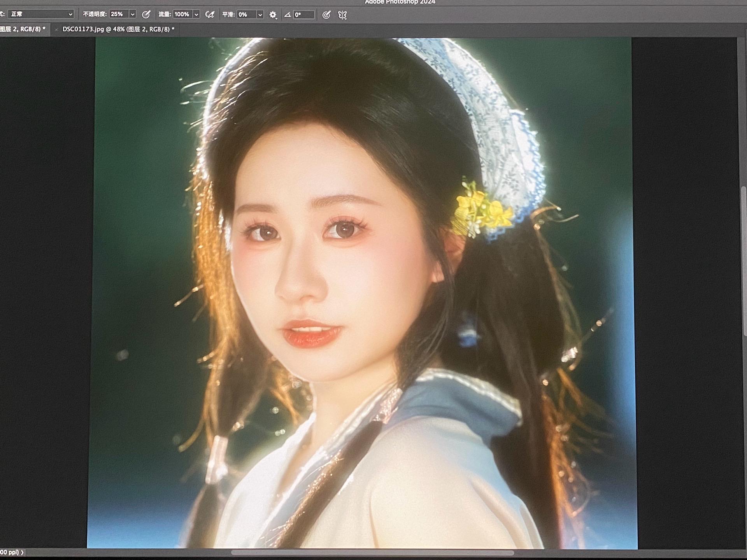Click the horizontal scrollbar thumb
The height and width of the screenshot is (560, 747).
pos(372,553)
